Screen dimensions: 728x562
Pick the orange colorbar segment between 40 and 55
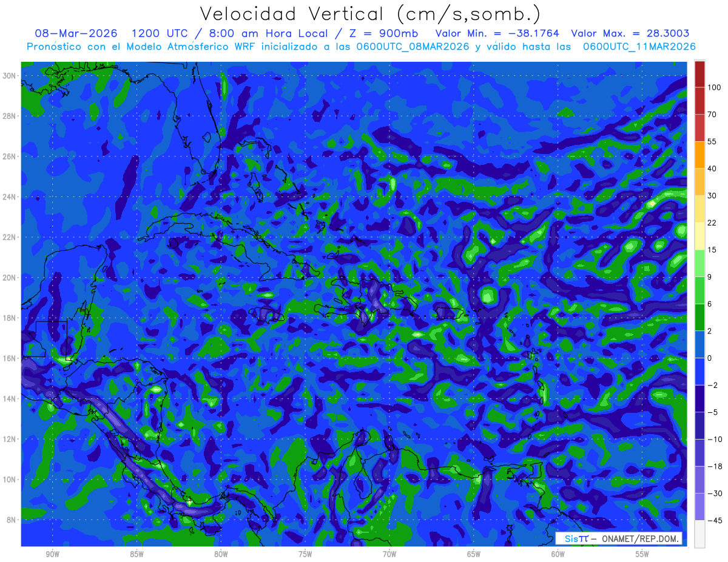699,155
